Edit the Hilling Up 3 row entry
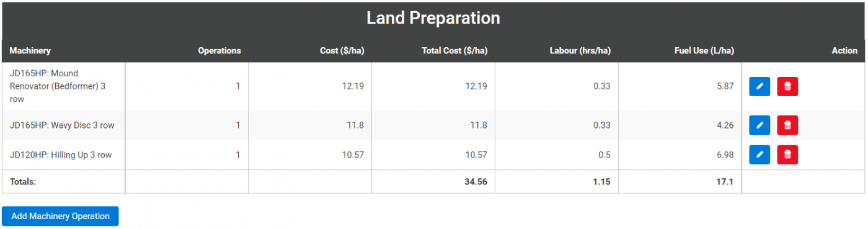 coord(759,155)
